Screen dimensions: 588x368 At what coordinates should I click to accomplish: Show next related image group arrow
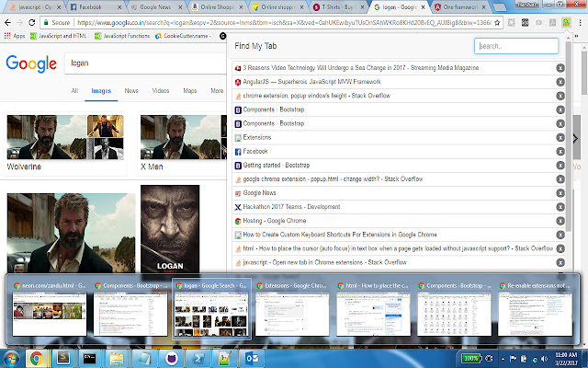[x=576, y=139]
